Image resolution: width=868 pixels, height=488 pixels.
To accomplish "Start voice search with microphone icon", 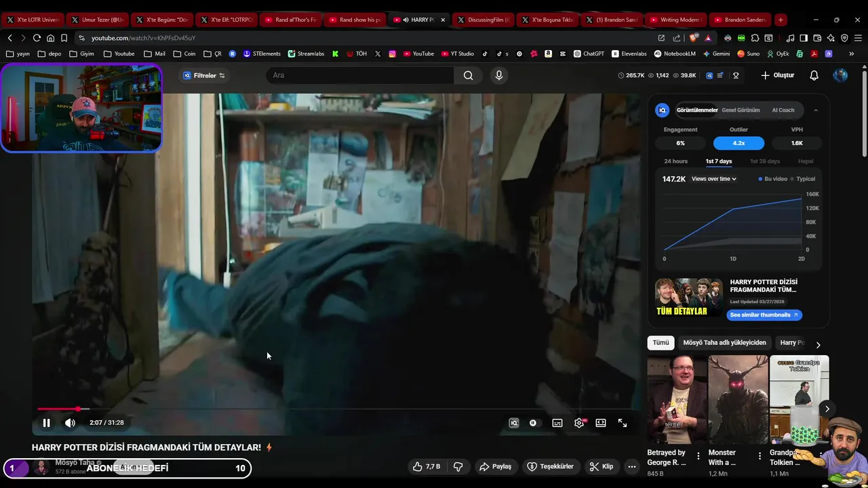I will pyautogui.click(x=499, y=75).
